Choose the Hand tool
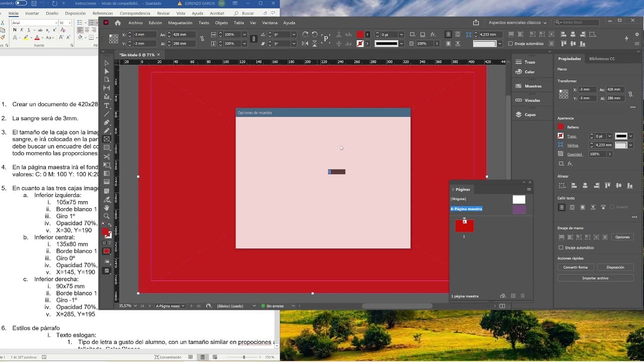Viewport: 644px width, 362px height. coord(107,208)
